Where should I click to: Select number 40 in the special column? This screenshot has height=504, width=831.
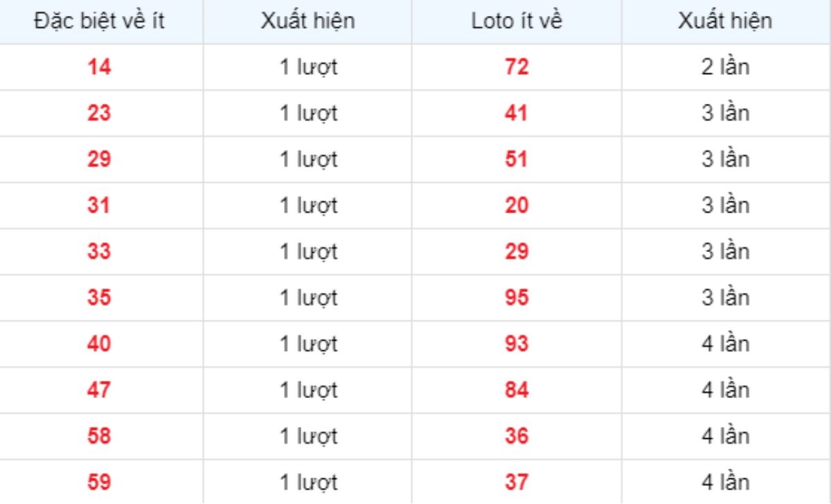pos(99,343)
